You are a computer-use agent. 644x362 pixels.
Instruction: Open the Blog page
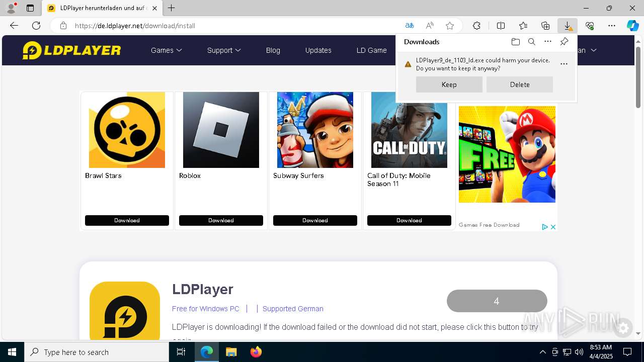pos(273,50)
